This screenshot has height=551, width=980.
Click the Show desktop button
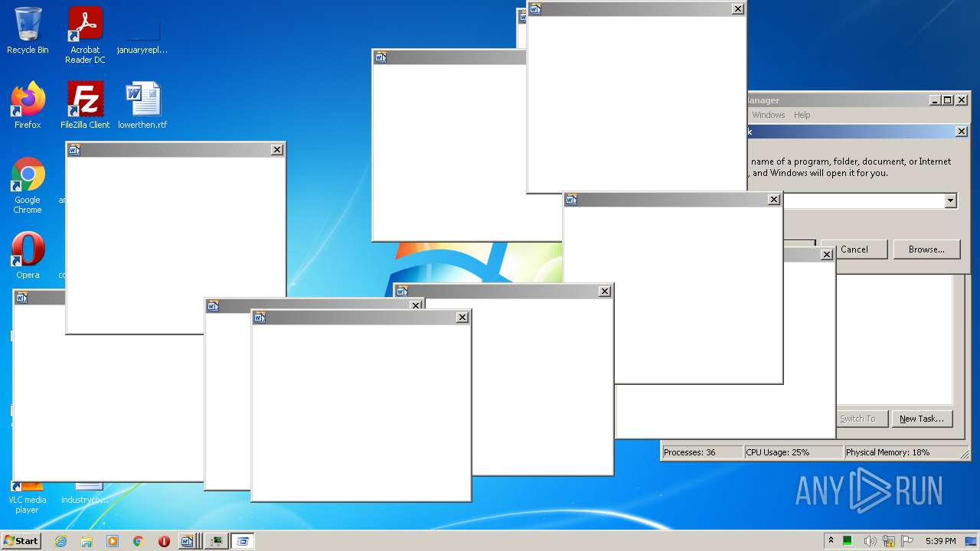click(971, 541)
